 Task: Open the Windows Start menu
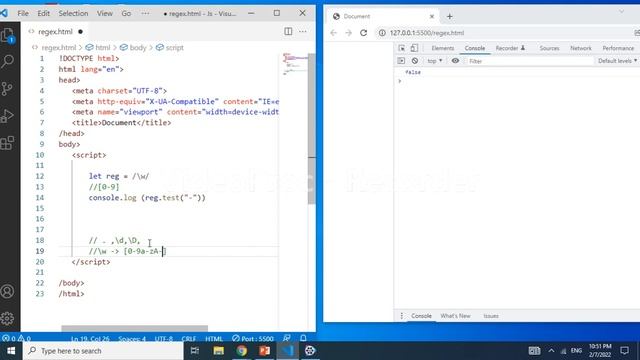[x=11, y=351]
